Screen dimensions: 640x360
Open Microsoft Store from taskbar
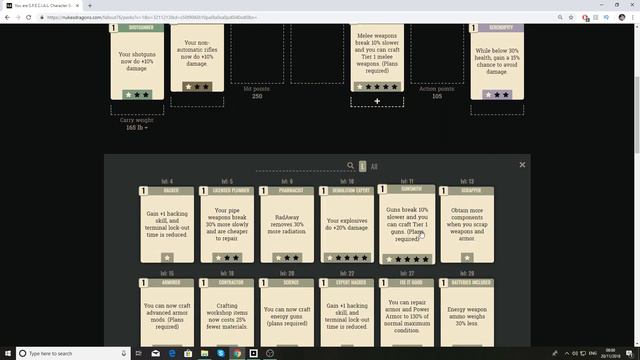tap(188, 353)
